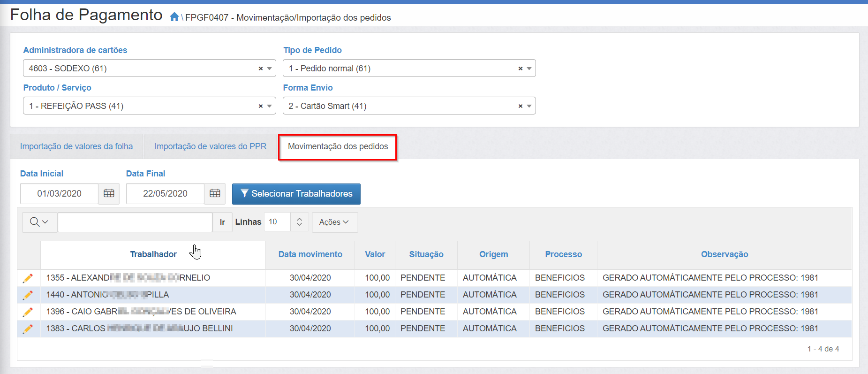Expand the Tipo de Pedido dropdown arrow
This screenshot has height=374, width=868.
[529, 69]
